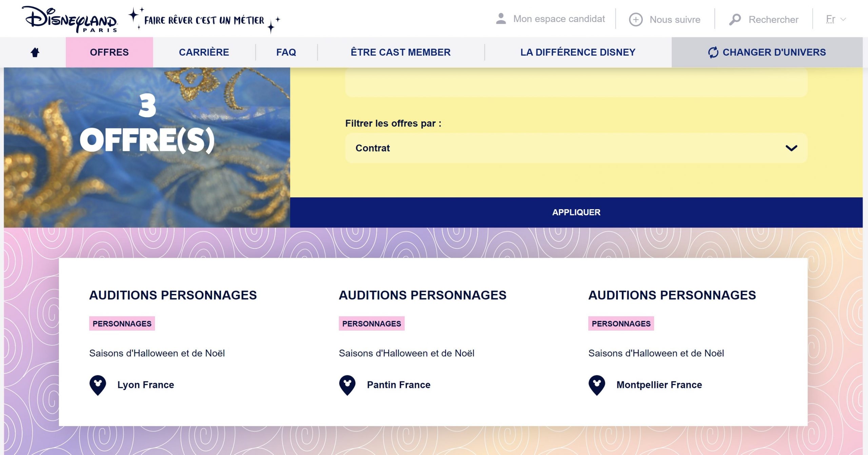Open ÊTRE CAST MEMBER menu item
Screen dimensions: 868x455
click(x=400, y=52)
